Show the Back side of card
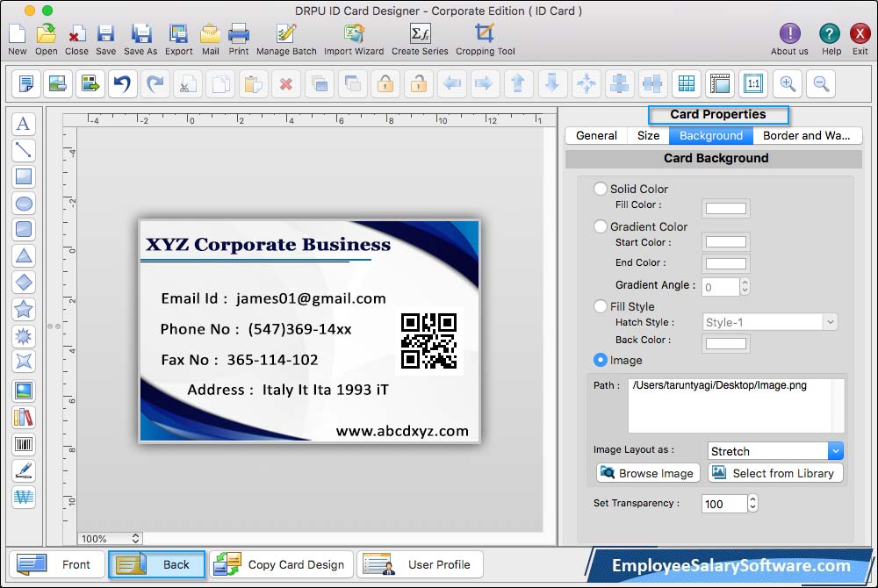Screen dimensions: 878x588 coord(156,564)
